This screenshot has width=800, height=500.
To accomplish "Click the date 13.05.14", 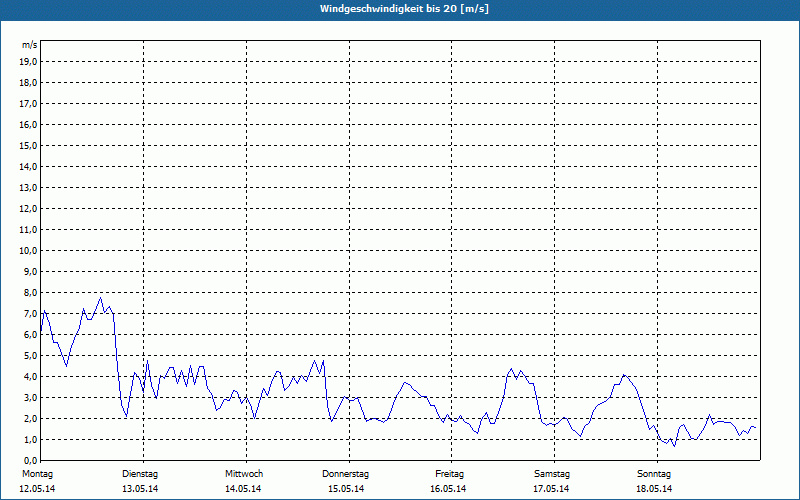I will tap(140, 489).
